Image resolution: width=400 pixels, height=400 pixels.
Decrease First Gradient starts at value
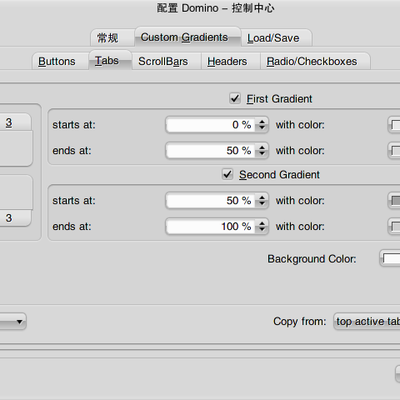point(262,128)
